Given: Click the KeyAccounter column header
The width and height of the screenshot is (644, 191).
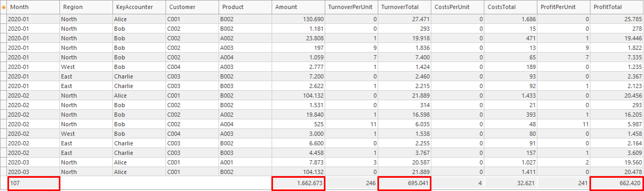Looking at the screenshot, I should point(139,7).
